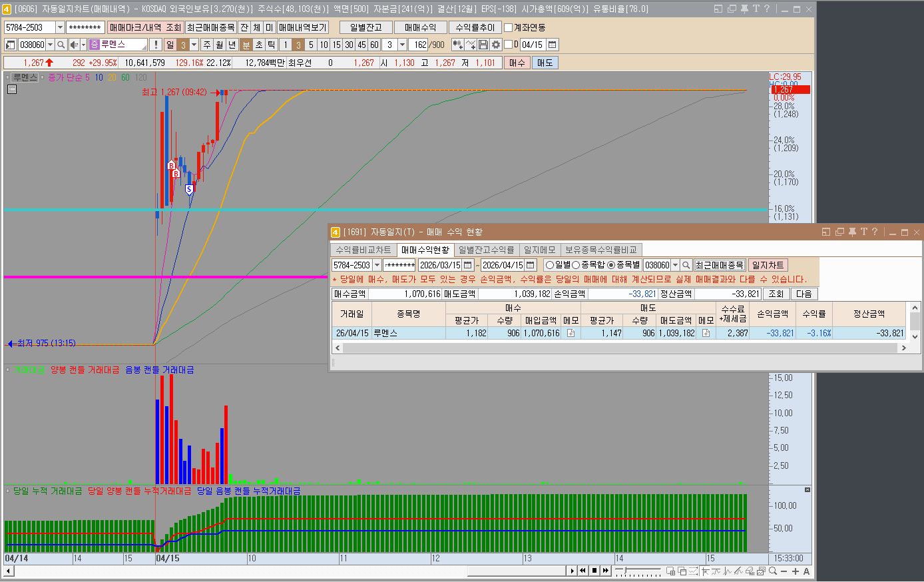Viewport: 924px width, 582px height.
Task: Open dropdown arrow next to speaker icon
Action: 83,45
